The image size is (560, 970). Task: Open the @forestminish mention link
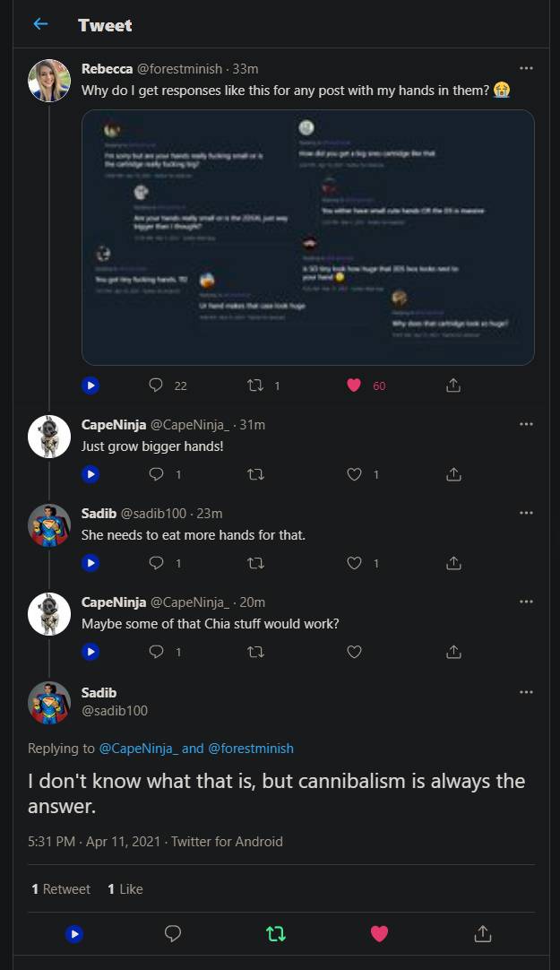coord(251,748)
